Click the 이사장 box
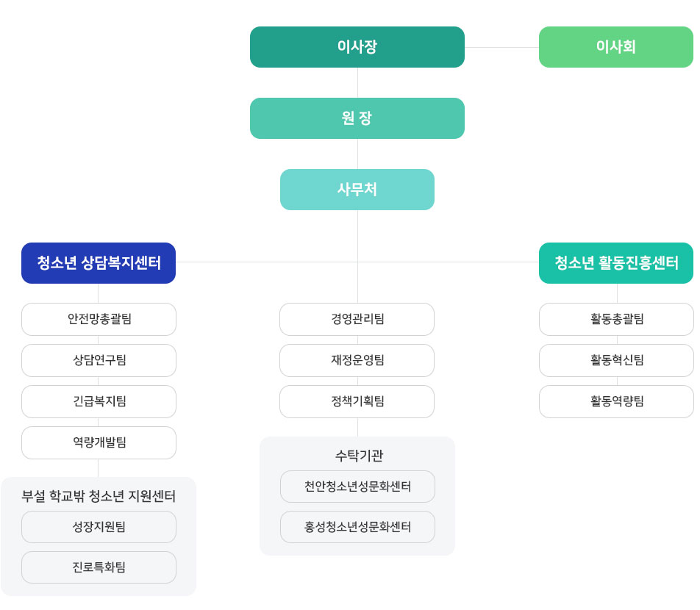 coord(357,47)
